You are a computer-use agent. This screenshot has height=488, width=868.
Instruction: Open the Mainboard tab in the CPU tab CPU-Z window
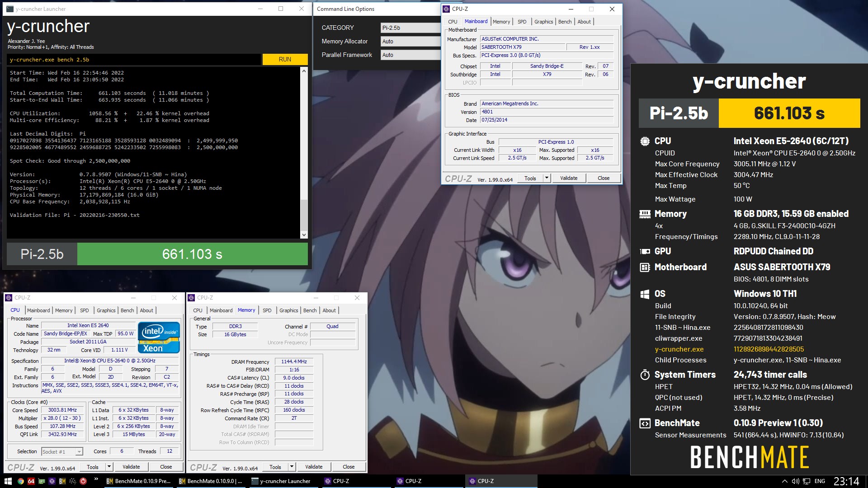(38, 310)
